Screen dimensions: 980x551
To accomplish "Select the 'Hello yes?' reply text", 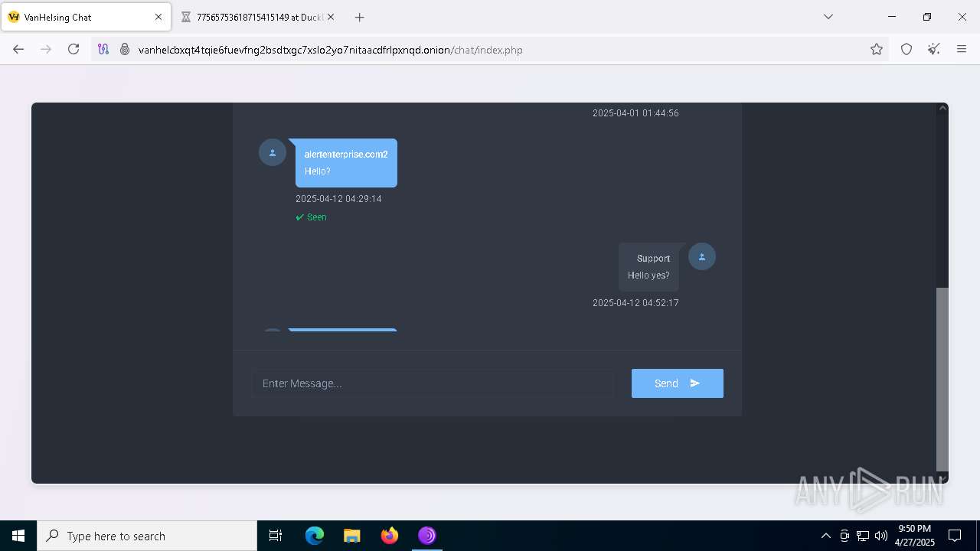I will (648, 275).
